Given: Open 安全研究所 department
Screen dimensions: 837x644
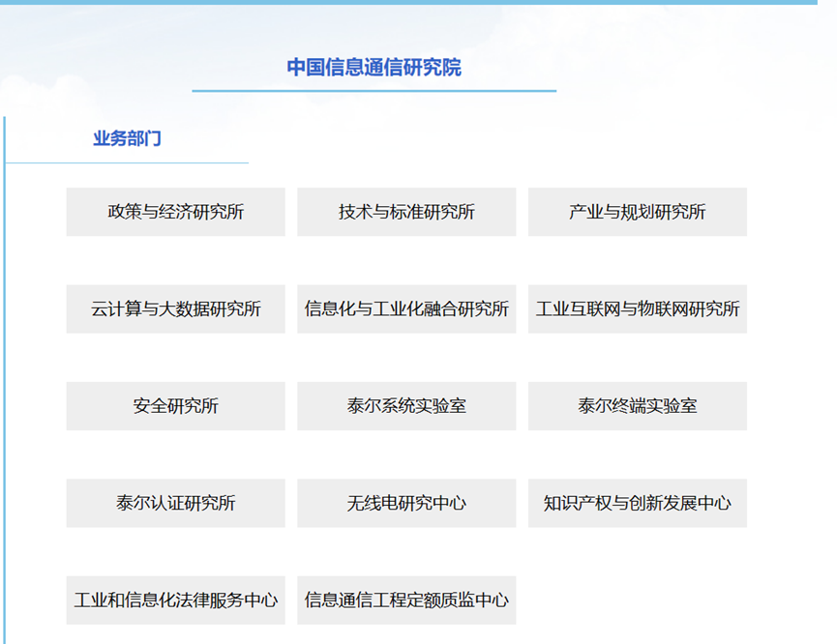Looking at the screenshot, I should click(x=175, y=406).
